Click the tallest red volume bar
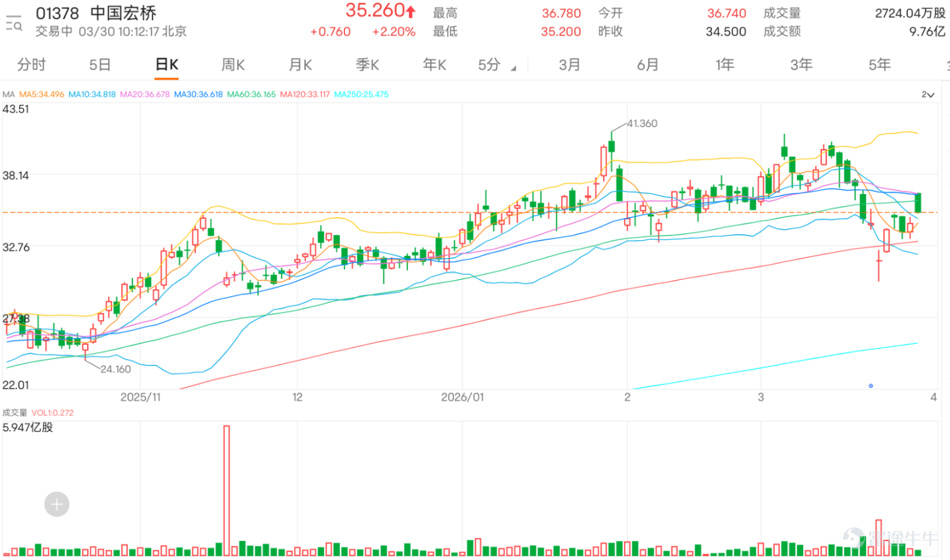The height and width of the screenshot is (560, 950). tap(226, 490)
